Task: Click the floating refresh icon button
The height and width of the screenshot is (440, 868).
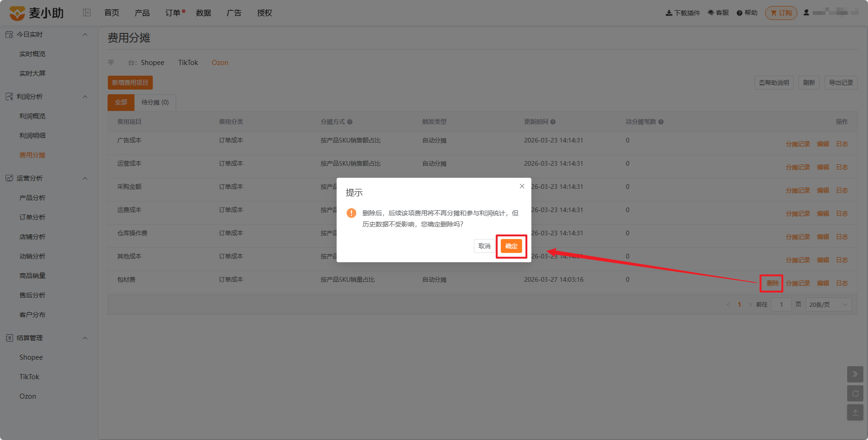Action: click(x=855, y=394)
